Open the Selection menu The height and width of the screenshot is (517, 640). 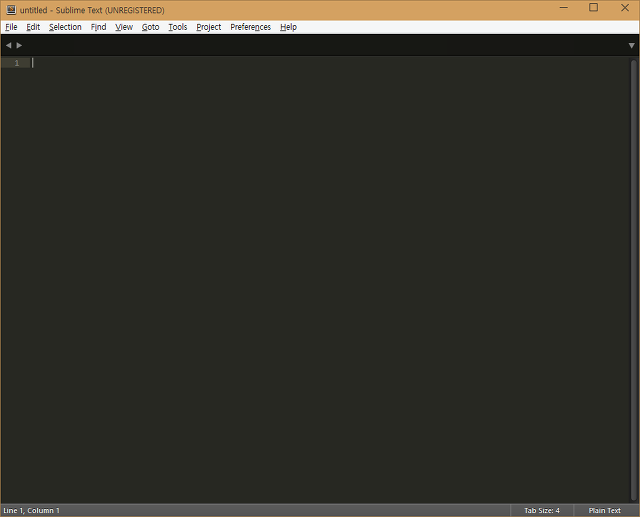point(65,27)
